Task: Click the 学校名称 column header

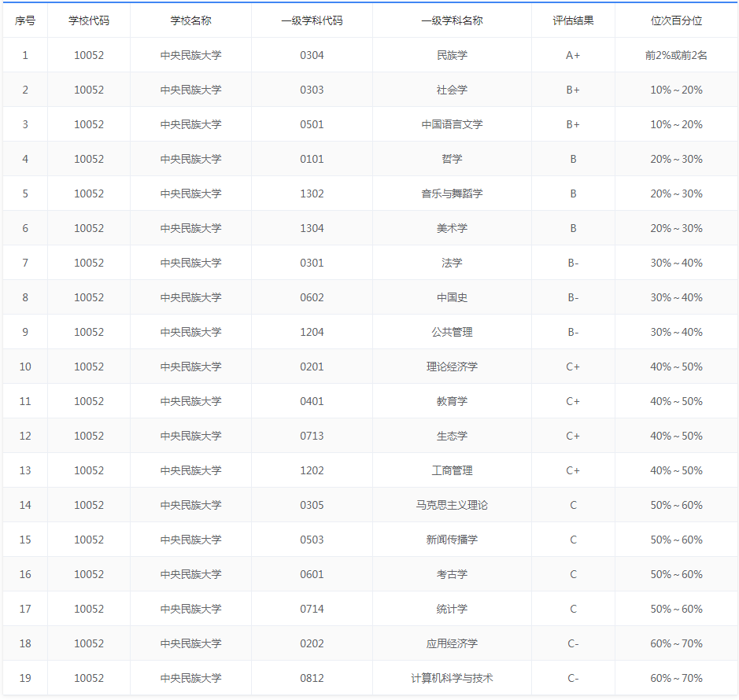Action: tap(191, 20)
